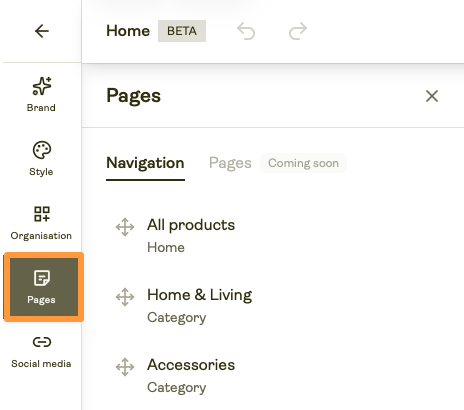Click Category label under Home & Living
464x410 pixels.
coord(177,318)
